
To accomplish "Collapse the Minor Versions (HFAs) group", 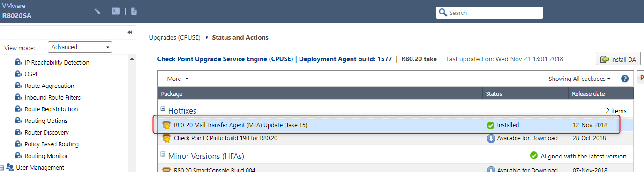I will pyautogui.click(x=163, y=154).
